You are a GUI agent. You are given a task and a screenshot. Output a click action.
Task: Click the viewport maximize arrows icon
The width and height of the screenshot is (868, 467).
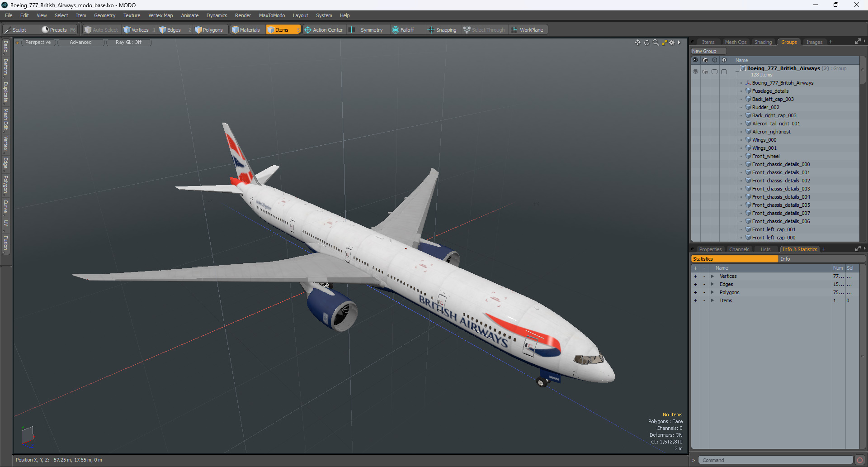click(x=664, y=43)
